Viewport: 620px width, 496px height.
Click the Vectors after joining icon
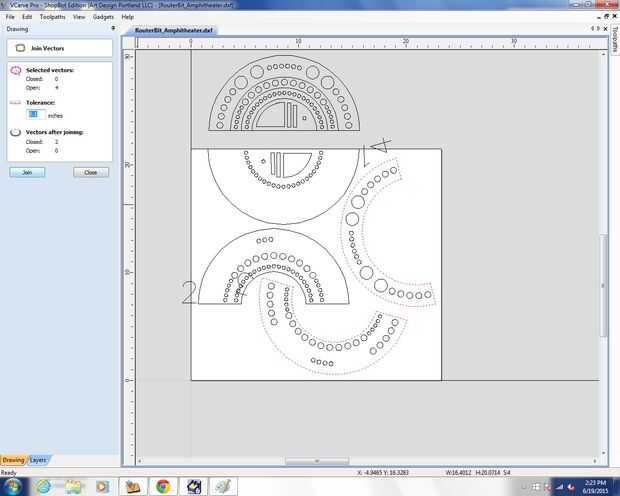pos(15,133)
